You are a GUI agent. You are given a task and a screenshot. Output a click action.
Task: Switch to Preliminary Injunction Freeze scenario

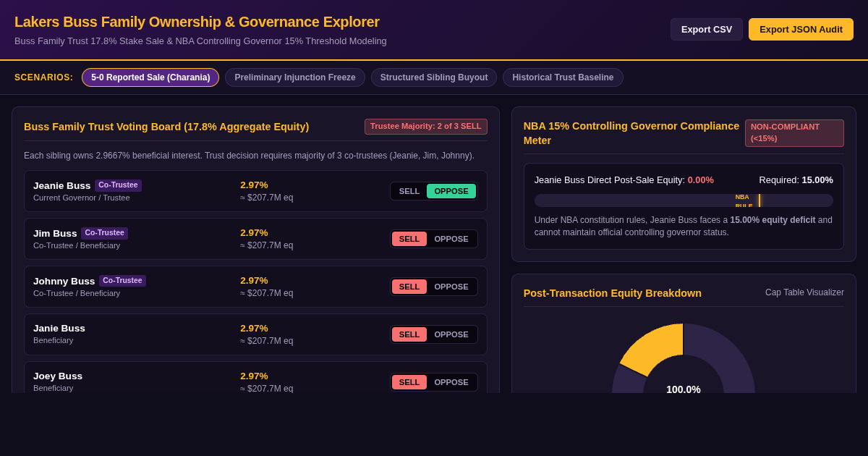(295, 77)
